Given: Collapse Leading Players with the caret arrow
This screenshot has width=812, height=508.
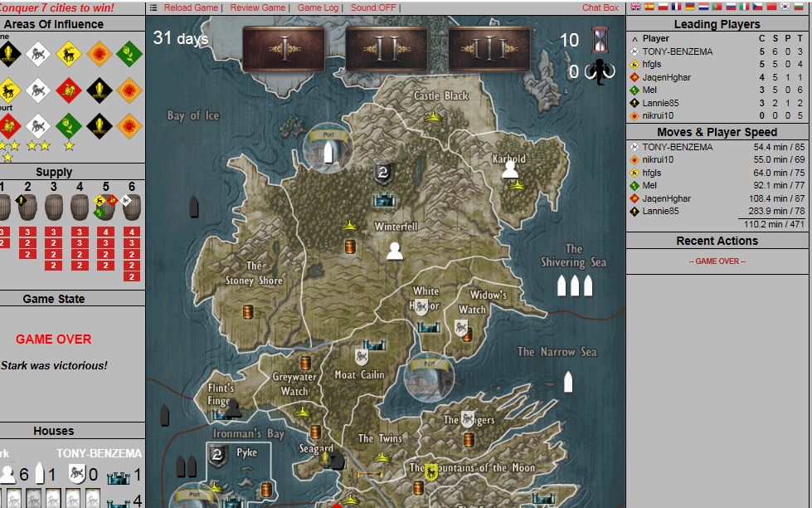Looking at the screenshot, I should coord(635,39).
